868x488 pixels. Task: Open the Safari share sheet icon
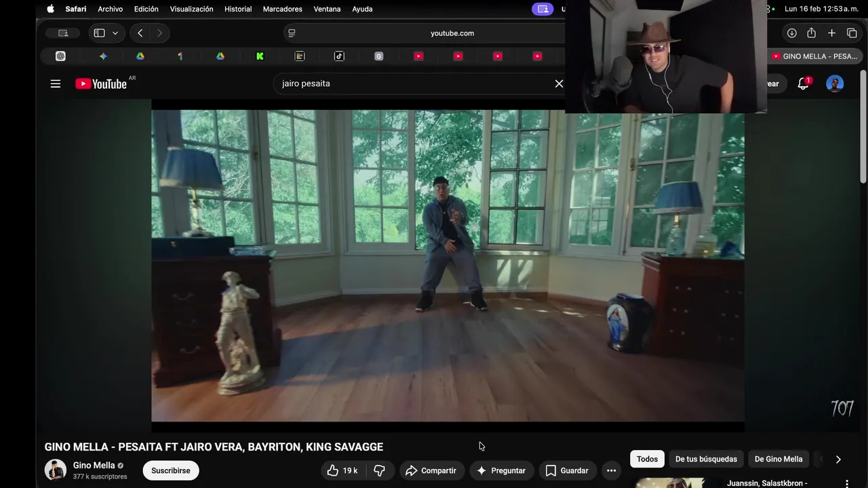coord(811,33)
